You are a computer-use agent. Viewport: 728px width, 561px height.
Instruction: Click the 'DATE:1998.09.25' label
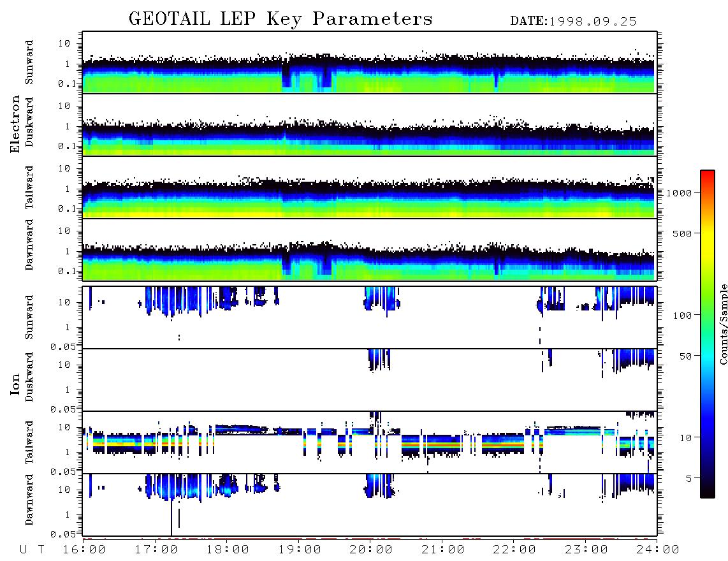tap(573, 22)
